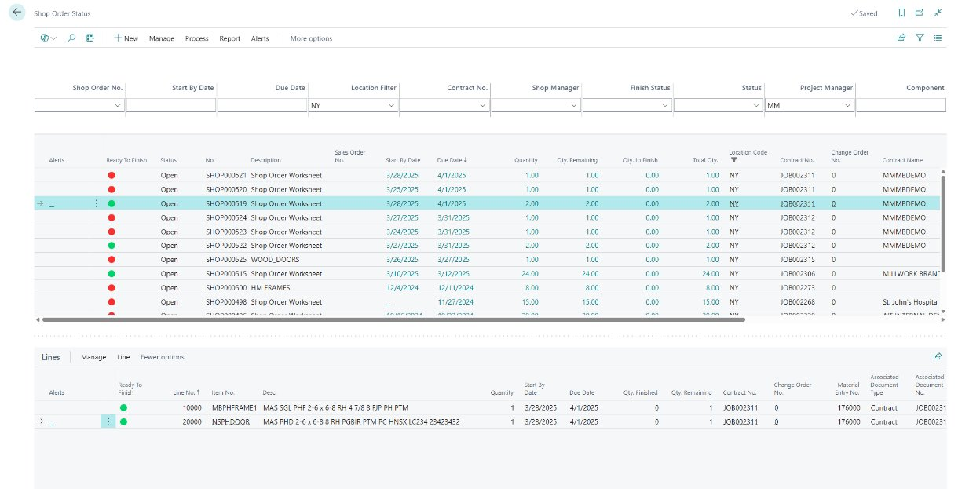Click the green Ready To Finish dot for SHOP000519
Screen dimensions: 980x489
112,203
